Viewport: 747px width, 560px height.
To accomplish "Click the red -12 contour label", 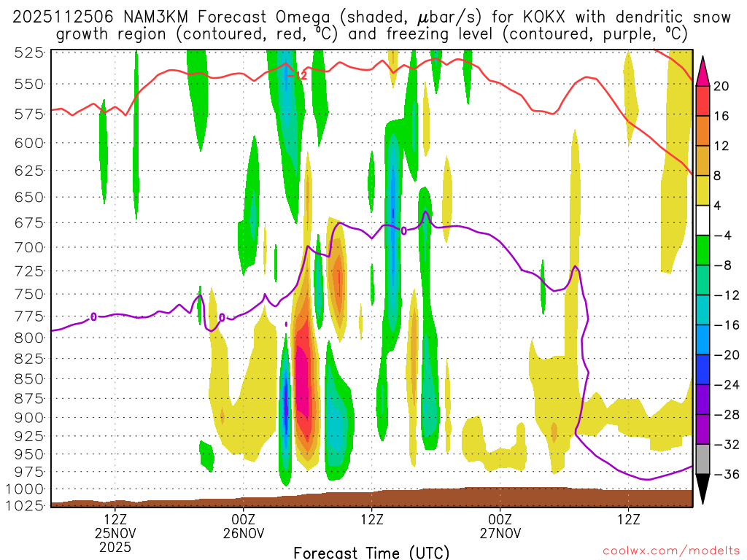I will tap(298, 75).
